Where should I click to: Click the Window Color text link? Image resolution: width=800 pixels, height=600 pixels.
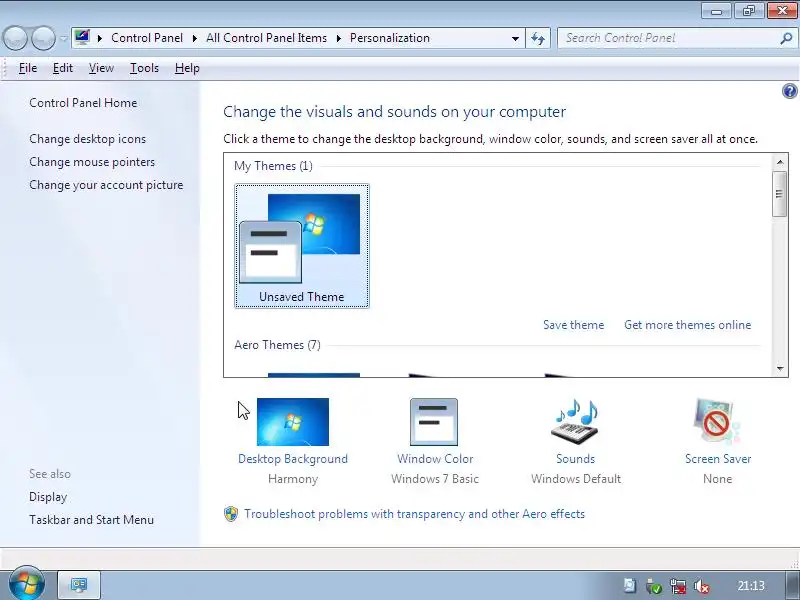click(x=435, y=459)
